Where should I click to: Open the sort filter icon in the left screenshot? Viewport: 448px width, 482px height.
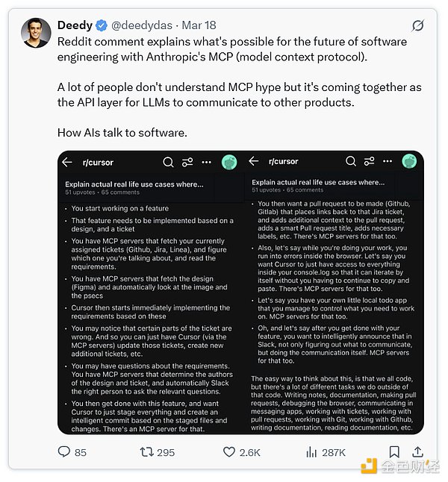[x=187, y=162]
